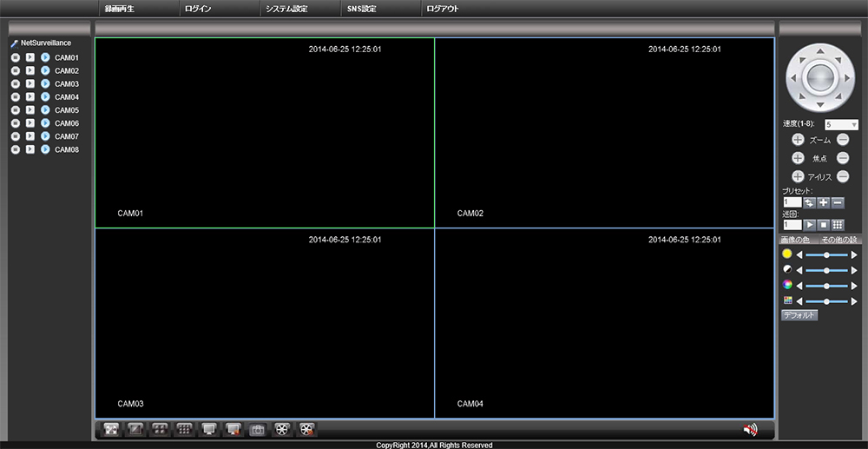Switch to full screen view in bottom toolbar
The height and width of the screenshot is (449, 868).
(x=111, y=429)
